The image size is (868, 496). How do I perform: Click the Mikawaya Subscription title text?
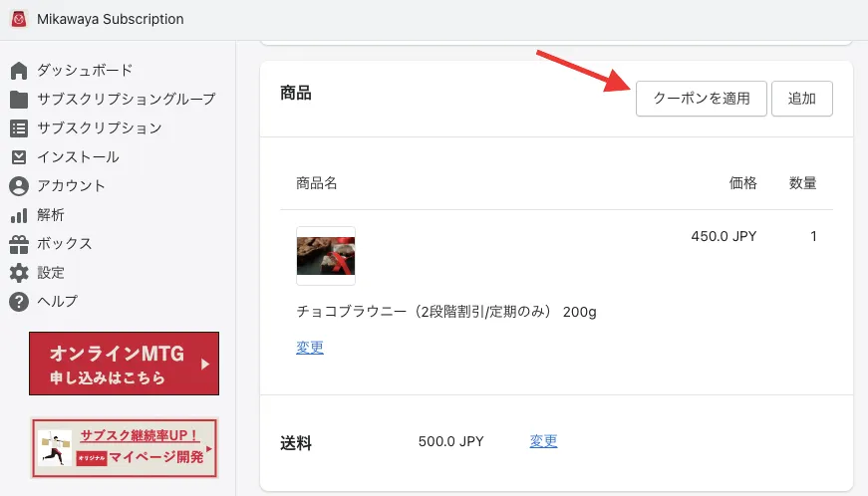pyautogui.click(x=111, y=19)
